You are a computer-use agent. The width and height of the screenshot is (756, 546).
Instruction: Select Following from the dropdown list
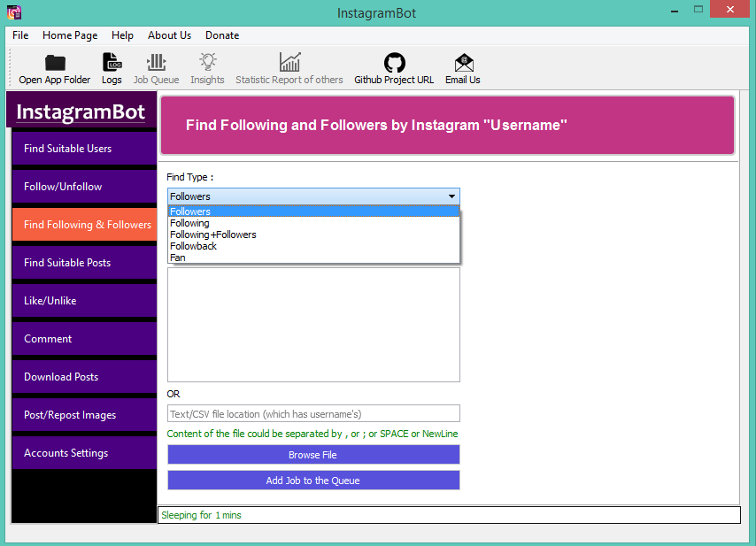(189, 224)
